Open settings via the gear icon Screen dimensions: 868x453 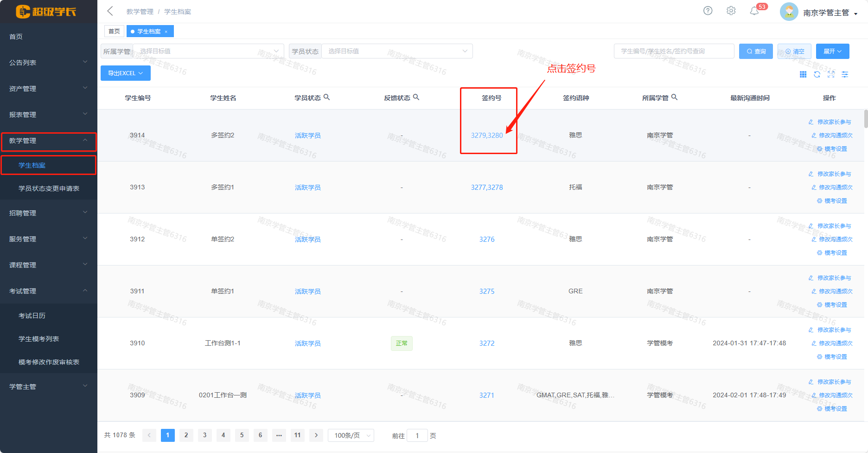[x=731, y=11]
